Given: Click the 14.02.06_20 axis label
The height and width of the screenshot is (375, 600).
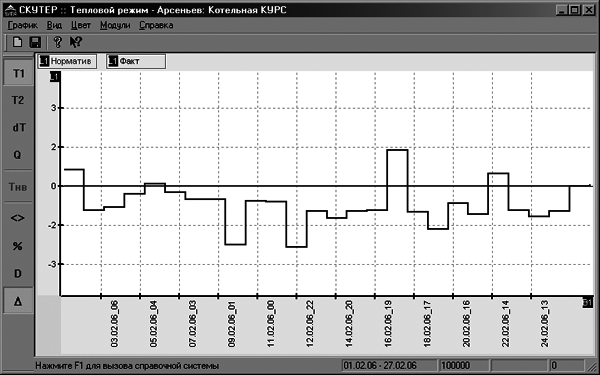Looking at the screenshot, I should tap(349, 324).
